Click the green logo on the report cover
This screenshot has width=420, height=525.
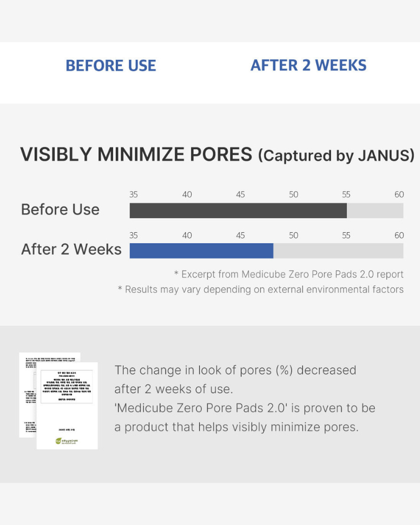coord(67,441)
